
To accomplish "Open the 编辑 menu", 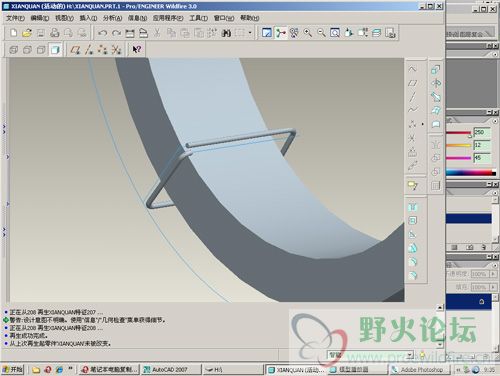I will click(40, 18).
